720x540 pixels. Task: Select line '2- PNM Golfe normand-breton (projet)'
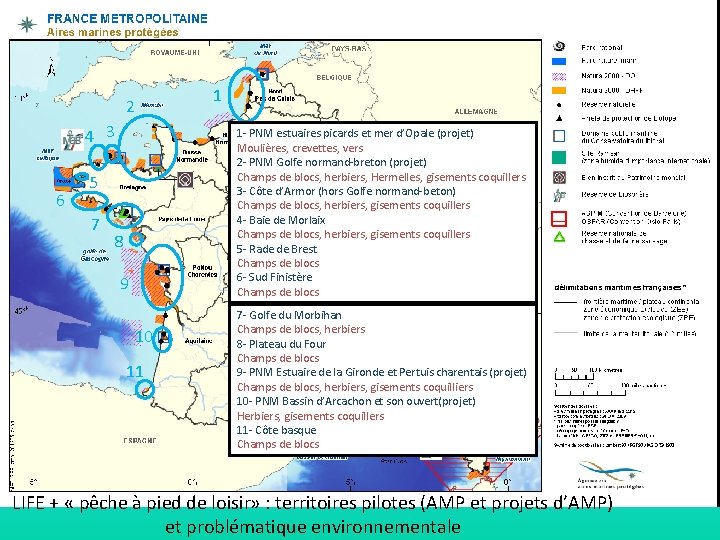[x=332, y=162]
